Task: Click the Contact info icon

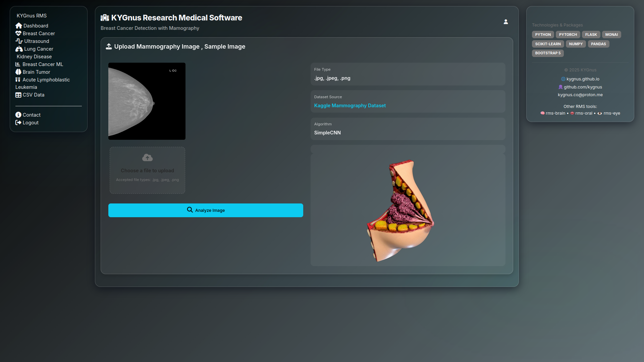Action: pos(18,115)
